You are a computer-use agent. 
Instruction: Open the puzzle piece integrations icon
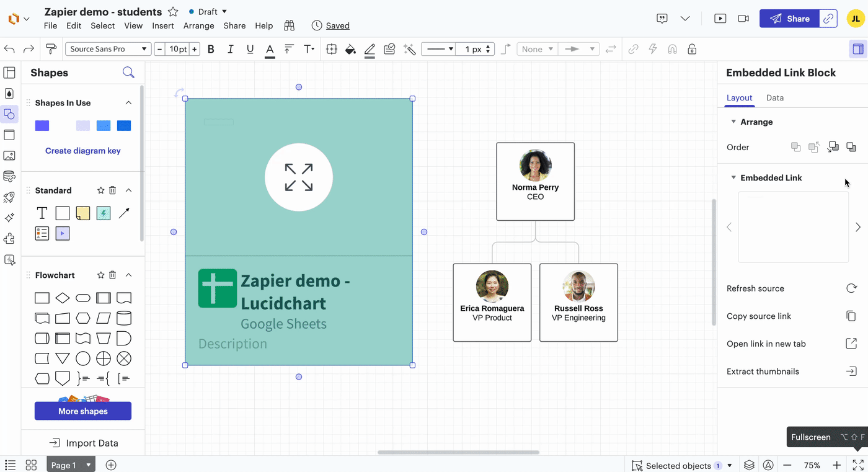click(9, 239)
